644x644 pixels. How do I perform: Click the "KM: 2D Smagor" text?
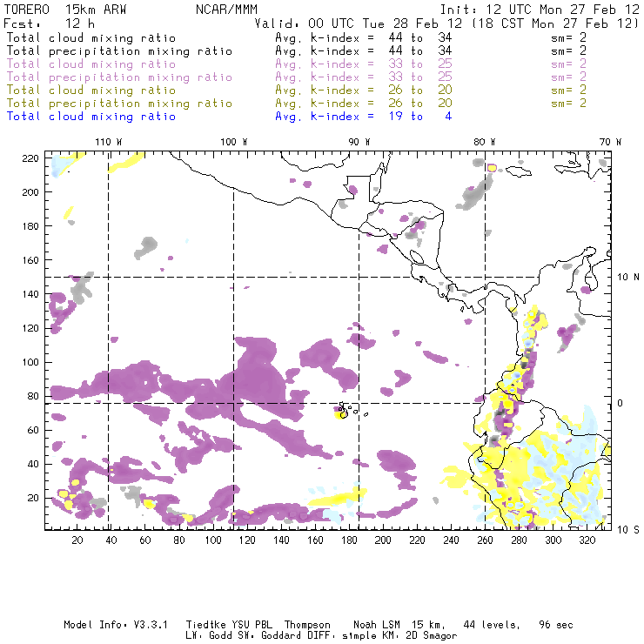coord(422,636)
